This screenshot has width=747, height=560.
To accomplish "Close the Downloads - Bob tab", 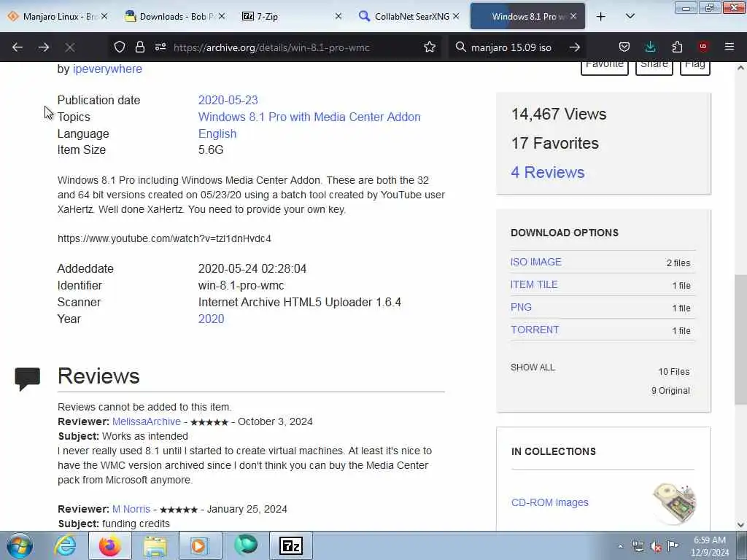I will click(222, 16).
